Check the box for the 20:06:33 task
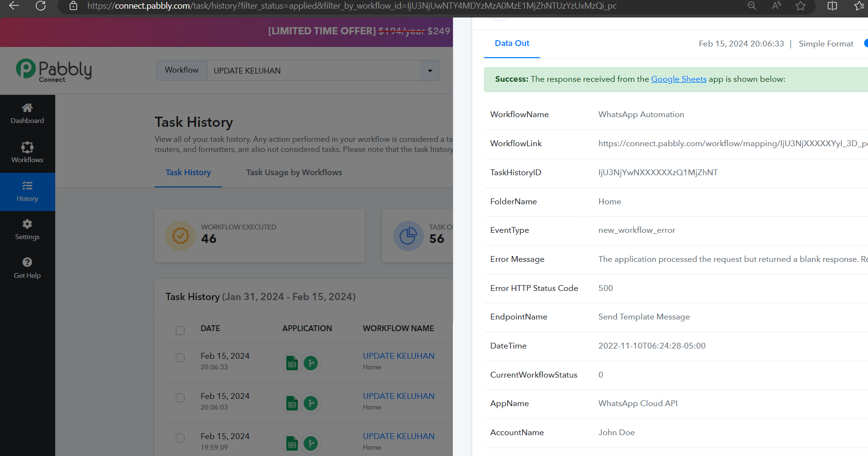The height and width of the screenshot is (456, 868). click(180, 358)
